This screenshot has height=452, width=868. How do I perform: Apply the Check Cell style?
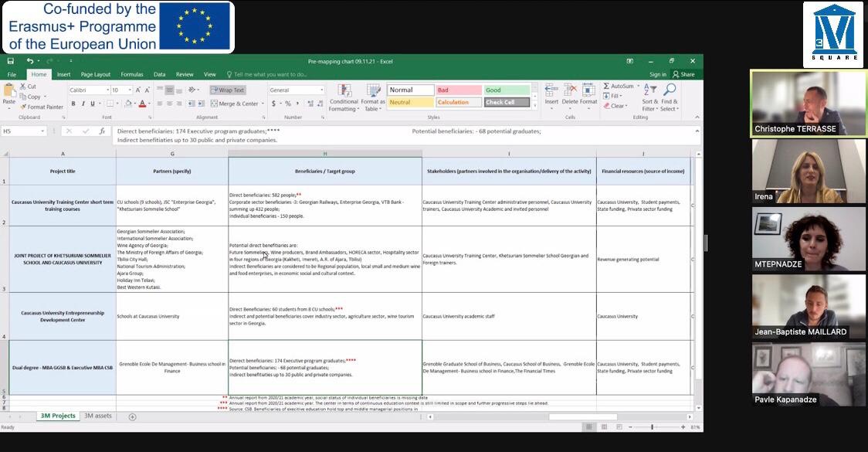click(507, 102)
